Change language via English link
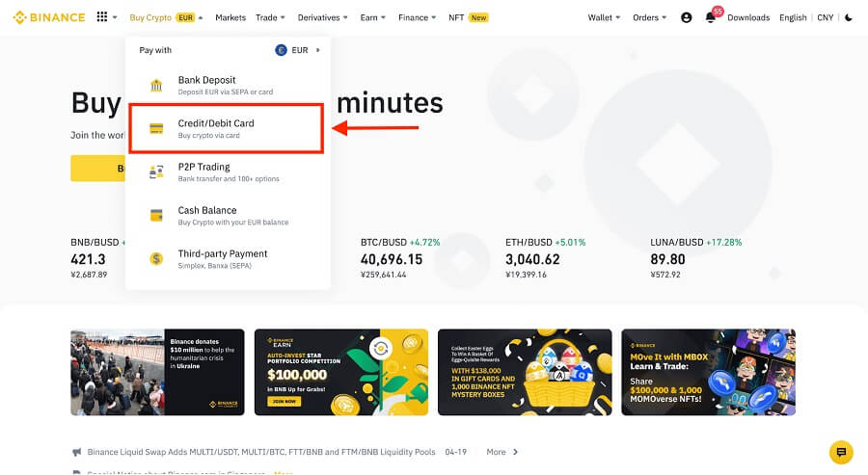Image resolution: width=868 pixels, height=475 pixels. click(x=793, y=17)
